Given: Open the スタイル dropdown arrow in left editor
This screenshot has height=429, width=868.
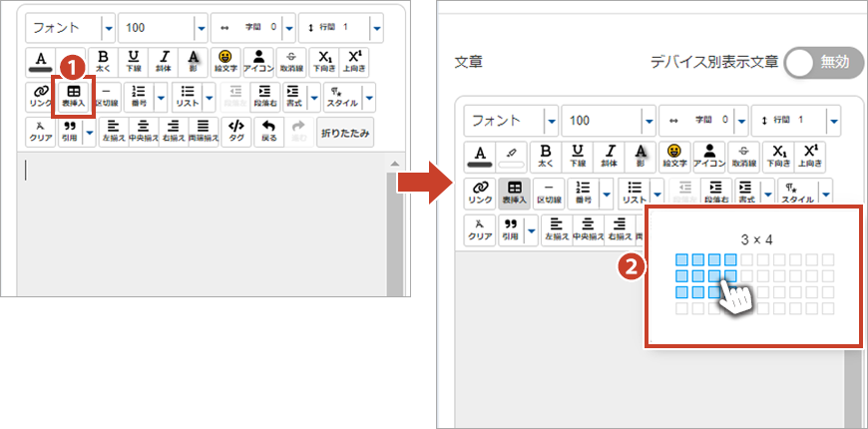Looking at the screenshot, I should coord(369,97).
